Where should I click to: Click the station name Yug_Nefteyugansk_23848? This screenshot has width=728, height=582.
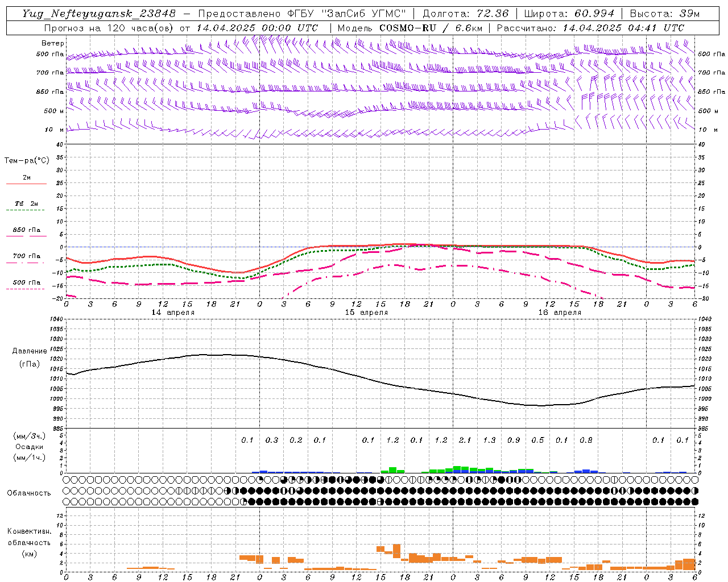point(99,14)
